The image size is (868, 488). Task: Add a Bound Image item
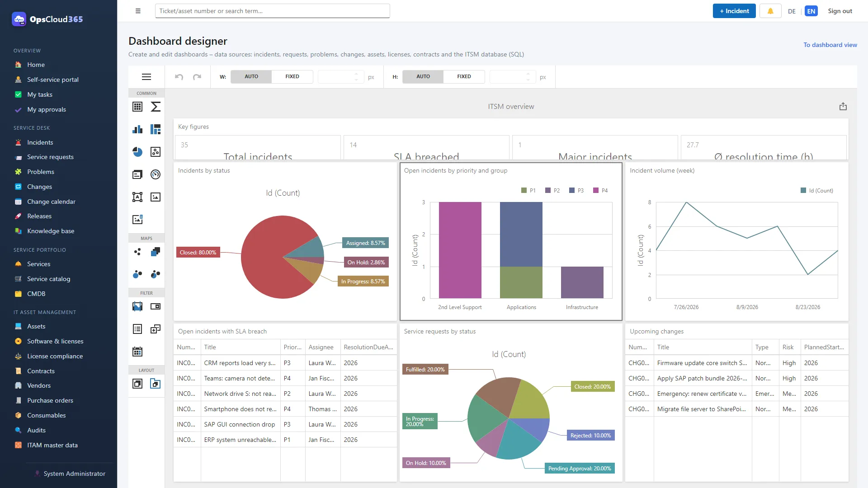pyautogui.click(x=137, y=220)
